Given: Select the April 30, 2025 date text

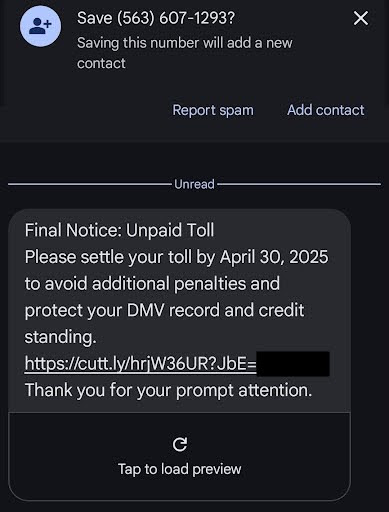Looking at the screenshot, I should coord(274,257).
